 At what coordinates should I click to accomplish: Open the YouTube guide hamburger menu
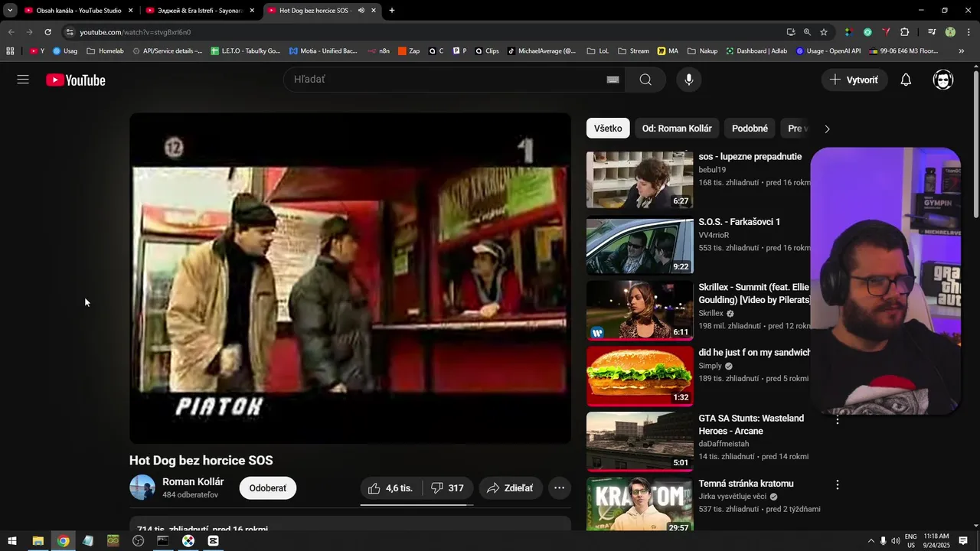click(x=23, y=80)
